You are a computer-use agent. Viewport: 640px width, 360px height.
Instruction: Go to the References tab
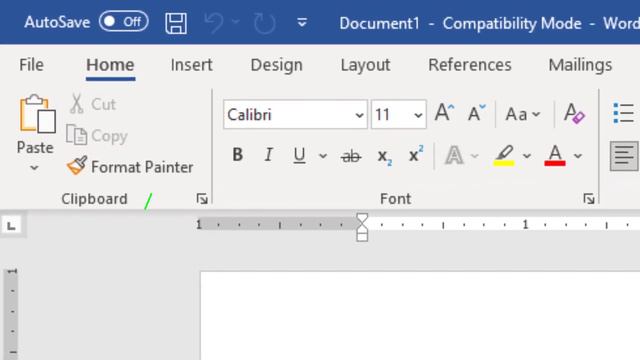point(469,65)
